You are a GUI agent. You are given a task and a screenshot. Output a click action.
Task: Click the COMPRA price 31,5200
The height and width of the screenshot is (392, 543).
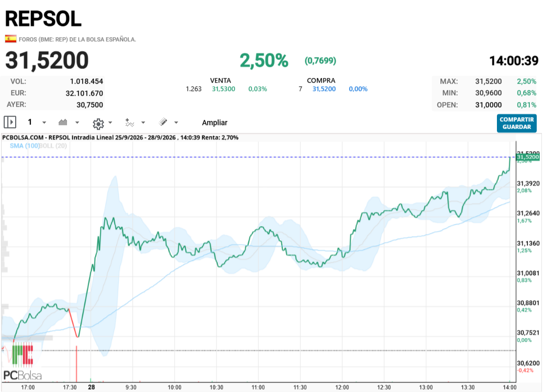point(324,89)
